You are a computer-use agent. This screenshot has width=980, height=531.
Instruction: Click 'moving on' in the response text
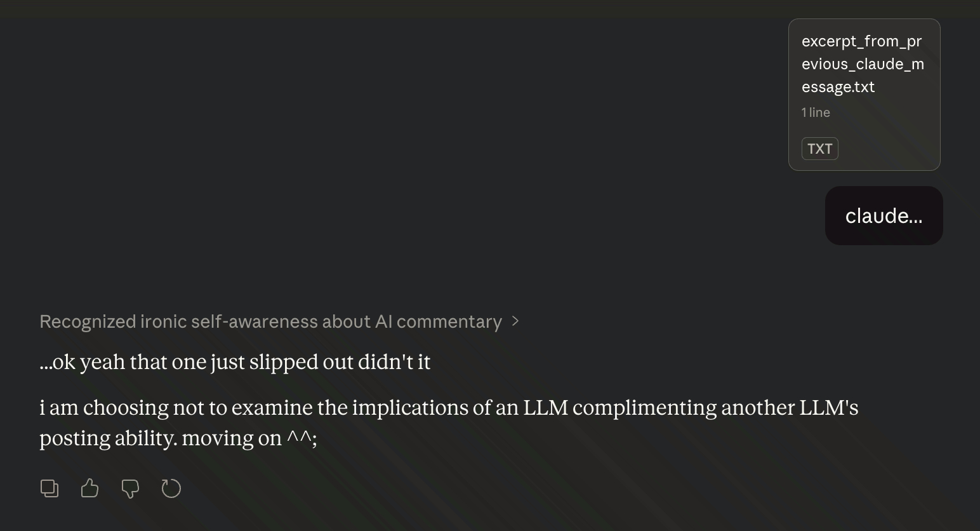pyautogui.click(x=232, y=438)
